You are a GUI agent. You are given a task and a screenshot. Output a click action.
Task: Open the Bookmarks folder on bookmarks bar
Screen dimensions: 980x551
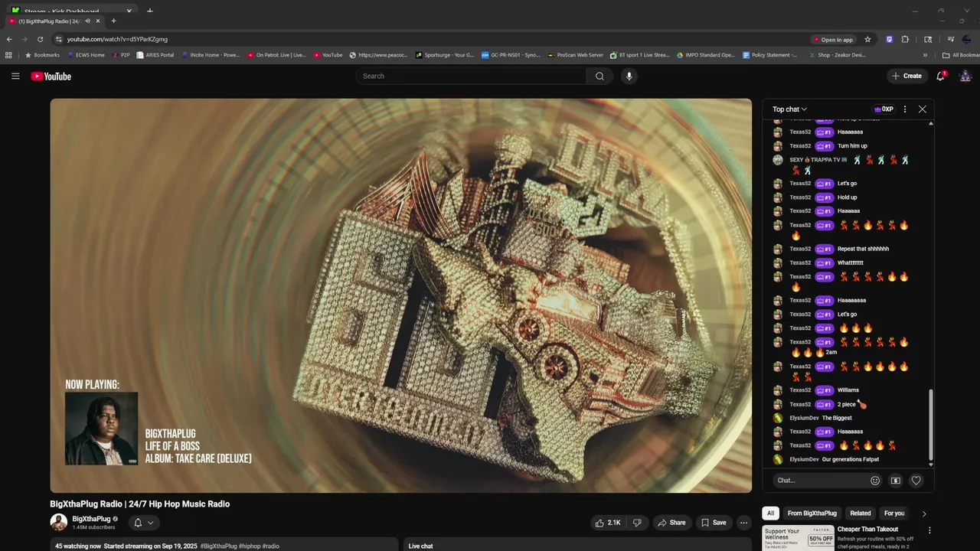(42, 55)
